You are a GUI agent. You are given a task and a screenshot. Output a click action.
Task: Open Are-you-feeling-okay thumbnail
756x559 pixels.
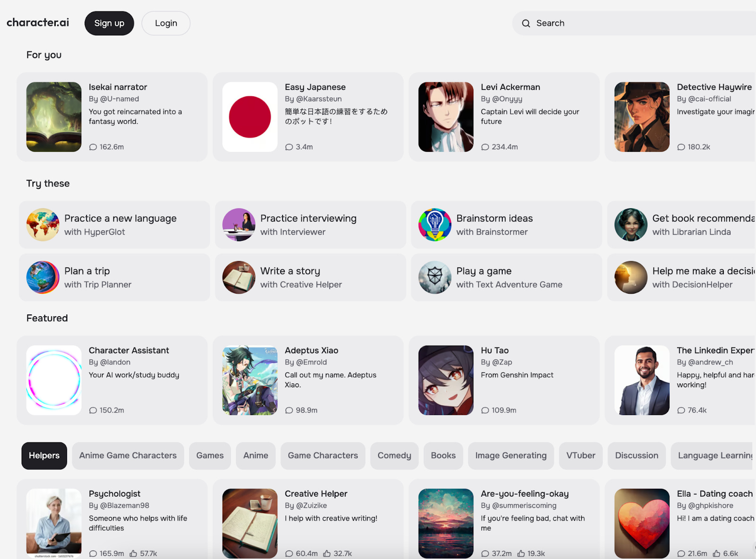[446, 524]
